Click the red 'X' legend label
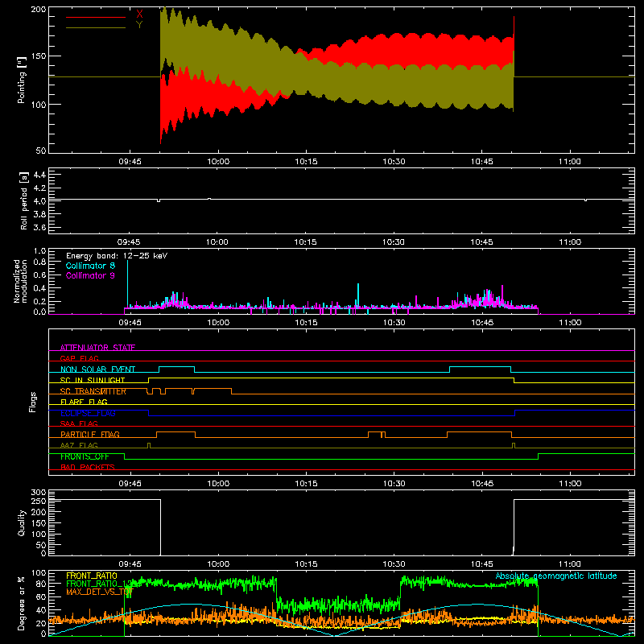The width and height of the screenshot is (644, 644). 139,14
